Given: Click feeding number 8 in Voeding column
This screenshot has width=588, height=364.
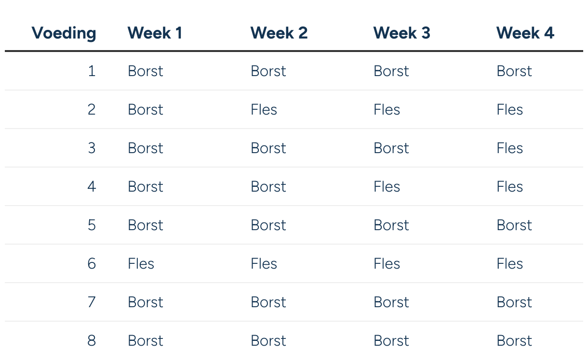Looking at the screenshot, I should 92,341.
